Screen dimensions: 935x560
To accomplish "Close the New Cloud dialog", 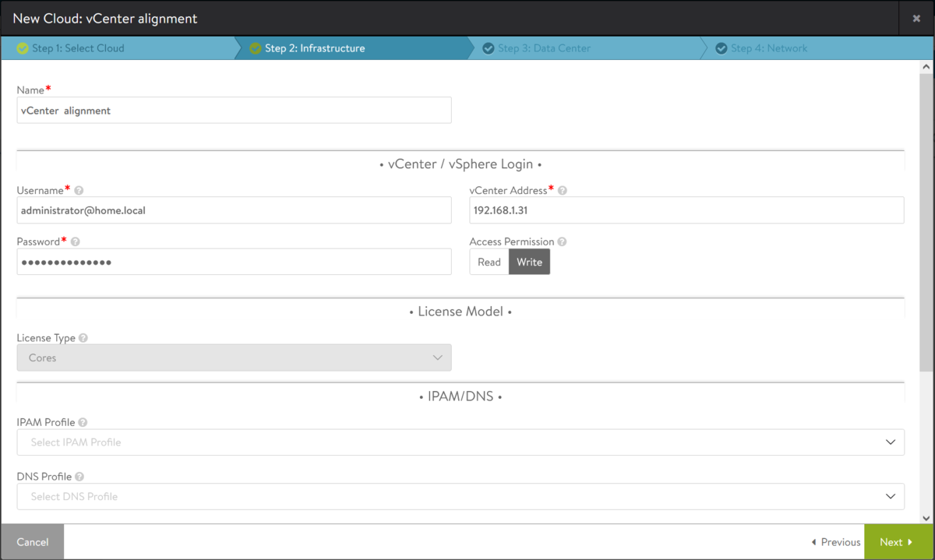I will (916, 18).
